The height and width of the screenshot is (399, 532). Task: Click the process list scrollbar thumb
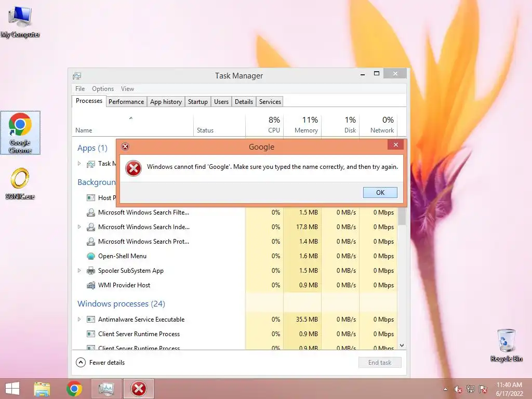[x=402, y=216]
